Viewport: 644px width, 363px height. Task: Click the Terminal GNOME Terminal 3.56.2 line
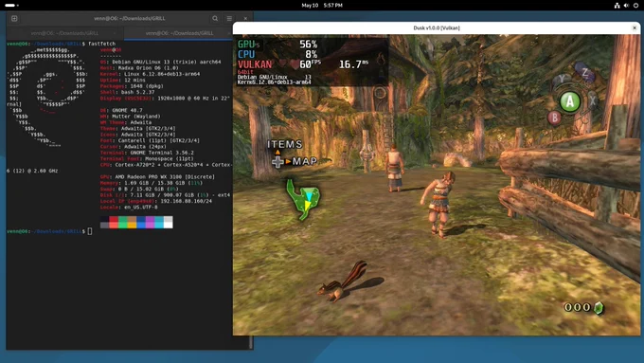point(147,153)
